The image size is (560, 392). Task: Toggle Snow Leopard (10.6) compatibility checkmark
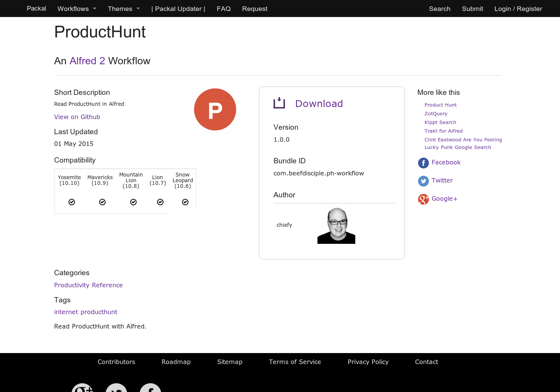pos(185,202)
